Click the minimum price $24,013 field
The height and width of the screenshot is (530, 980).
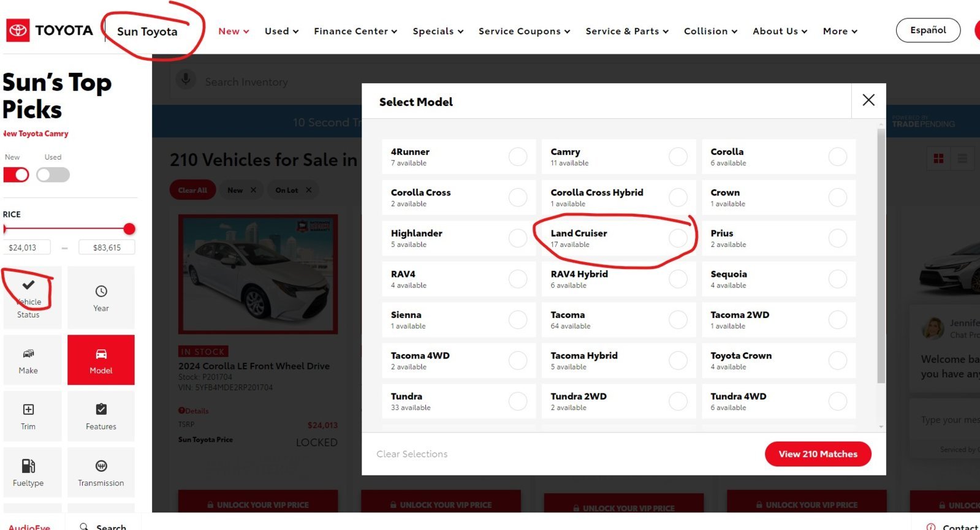(28, 248)
